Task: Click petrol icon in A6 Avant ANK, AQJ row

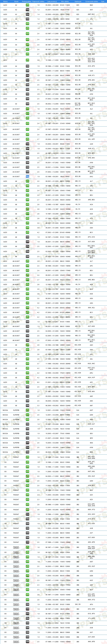Action: (28, 308)
